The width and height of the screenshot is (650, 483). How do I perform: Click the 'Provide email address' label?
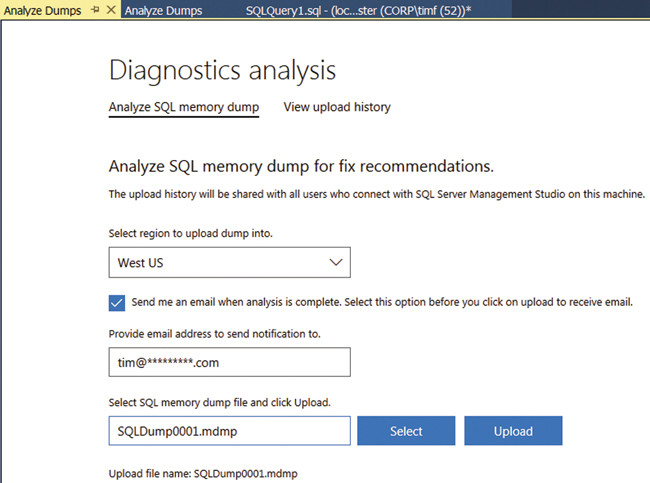[x=222, y=332]
